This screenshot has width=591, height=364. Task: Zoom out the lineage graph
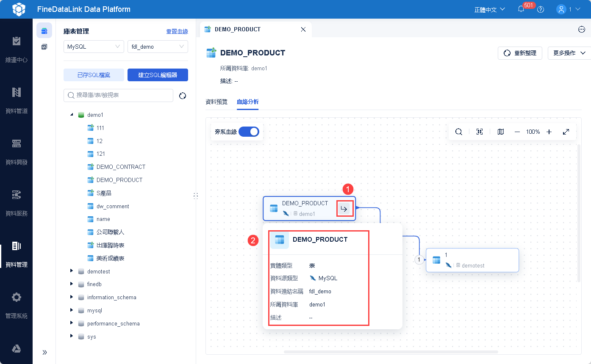517,132
